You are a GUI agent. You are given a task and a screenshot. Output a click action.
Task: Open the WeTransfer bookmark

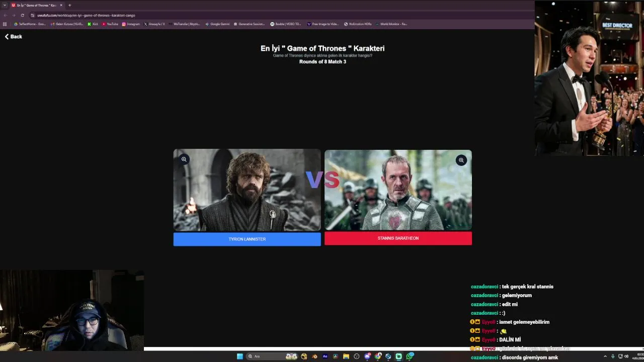pos(185,24)
